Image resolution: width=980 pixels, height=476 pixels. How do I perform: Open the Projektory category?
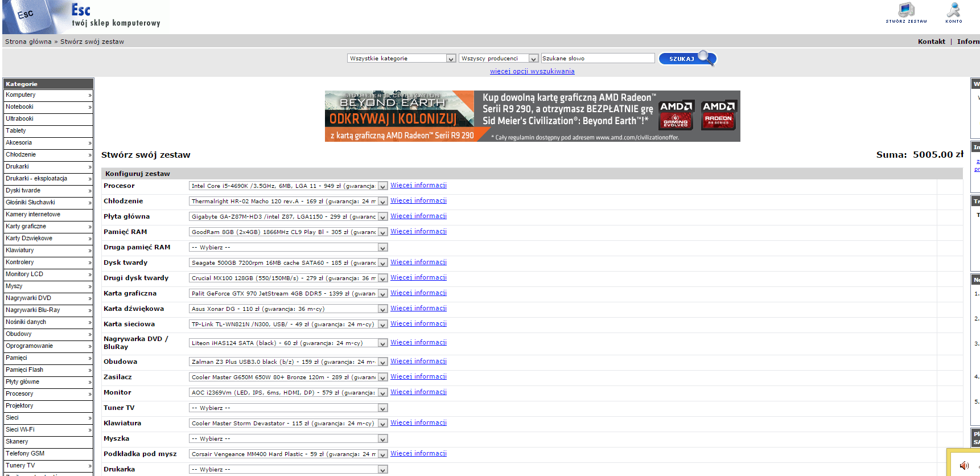[x=48, y=406]
